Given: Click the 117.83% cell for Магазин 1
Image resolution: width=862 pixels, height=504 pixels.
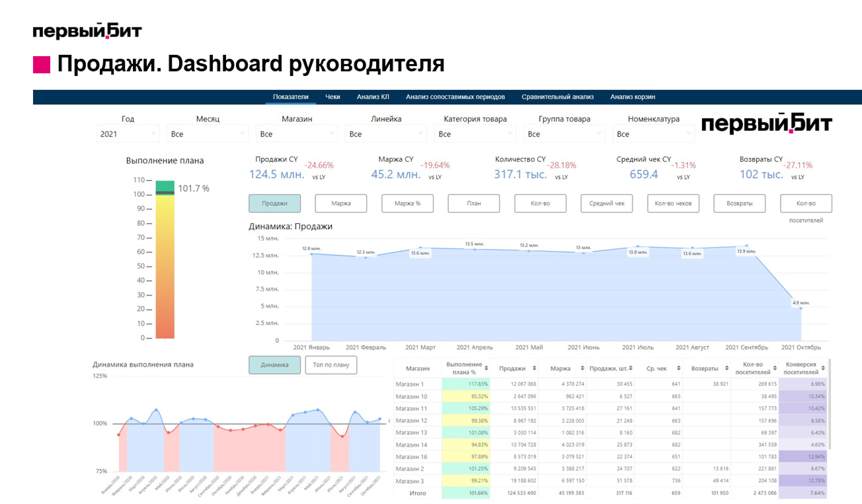Looking at the screenshot, I should pyautogui.click(x=467, y=384).
